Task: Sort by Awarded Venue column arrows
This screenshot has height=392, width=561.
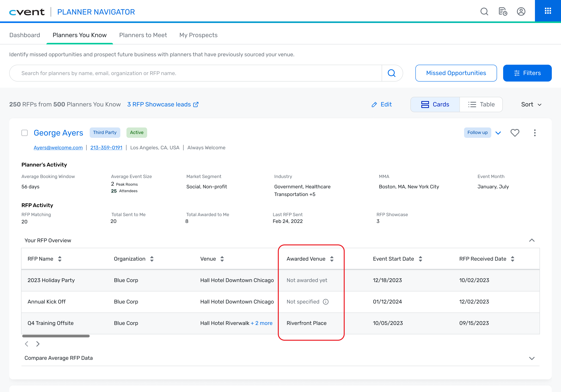Action: tap(332, 259)
